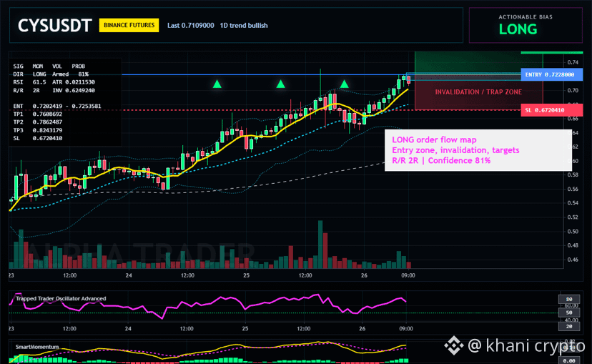
Task: Click the red SL 0.6720410 price tag
Action: 551,110
